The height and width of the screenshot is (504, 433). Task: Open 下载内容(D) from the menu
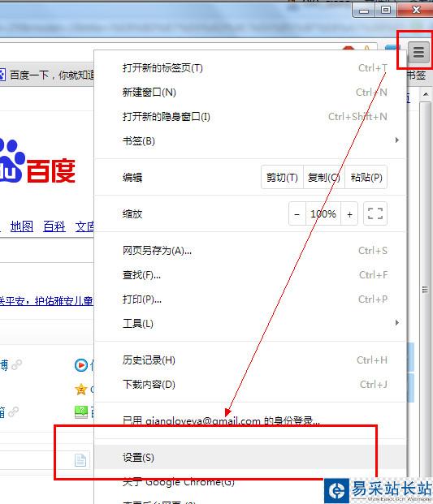pos(250,385)
